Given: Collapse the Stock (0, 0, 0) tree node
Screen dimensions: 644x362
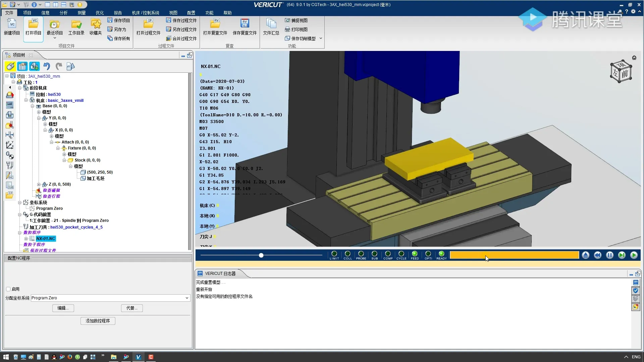Looking at the screenshot, I should coord(64,160).
